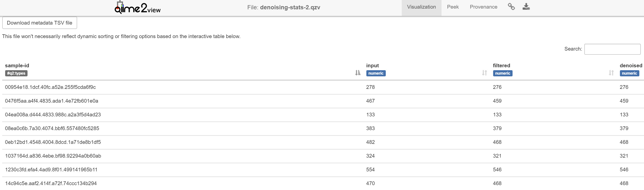Click numeric badge under input column
644x190 pixels.
[x=376, y=73]
